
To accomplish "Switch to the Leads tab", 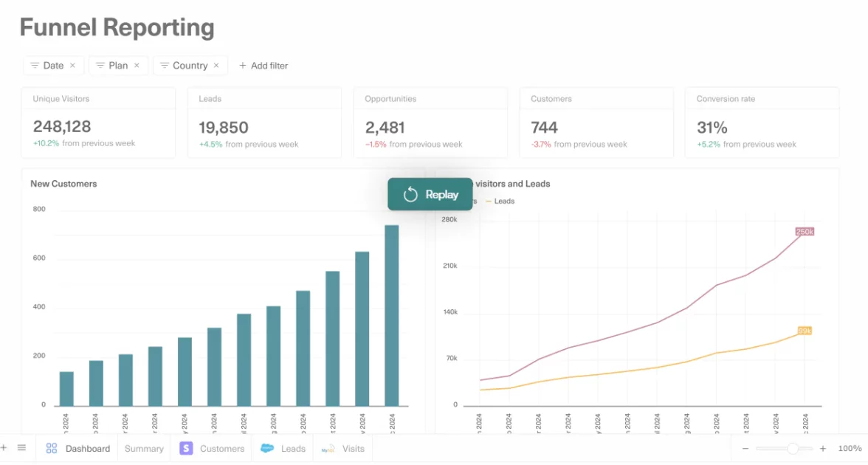I will 293,448.
